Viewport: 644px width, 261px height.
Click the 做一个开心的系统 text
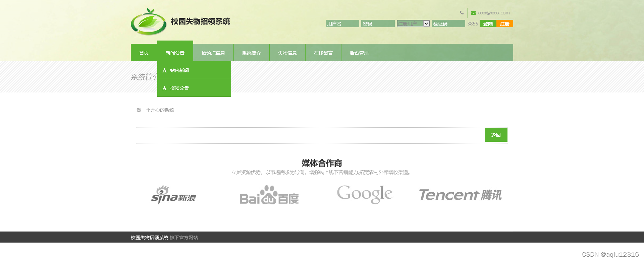point(155,110)
